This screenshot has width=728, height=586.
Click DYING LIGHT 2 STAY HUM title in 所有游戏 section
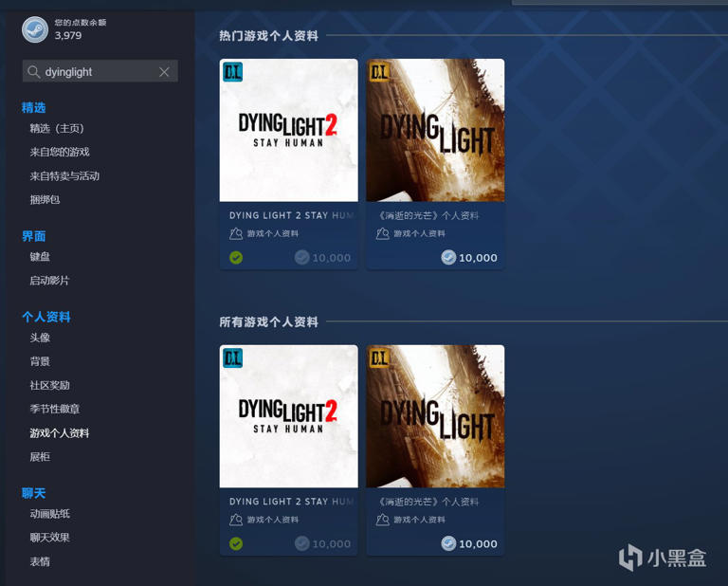click(x=292, y=502)
